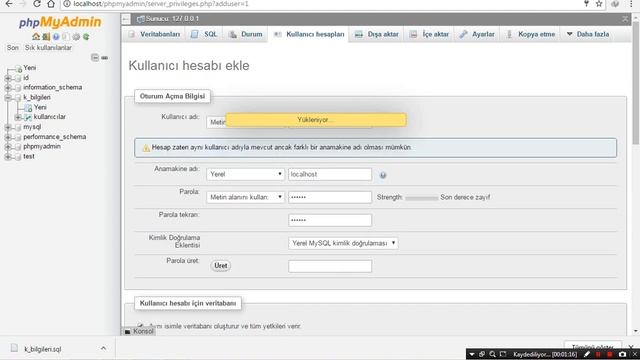Click the Üret generate password button
Screen dimensions: 640x360
[x=221, y=266]
